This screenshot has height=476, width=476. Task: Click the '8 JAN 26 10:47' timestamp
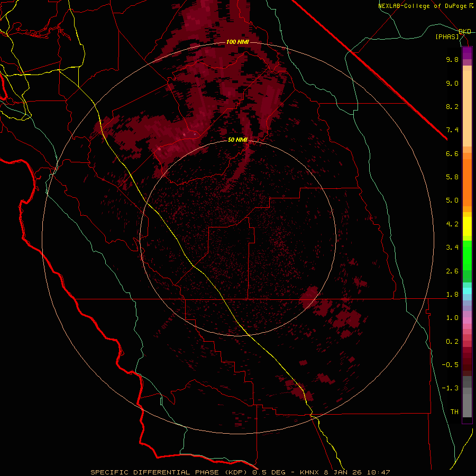coord(357,472)
